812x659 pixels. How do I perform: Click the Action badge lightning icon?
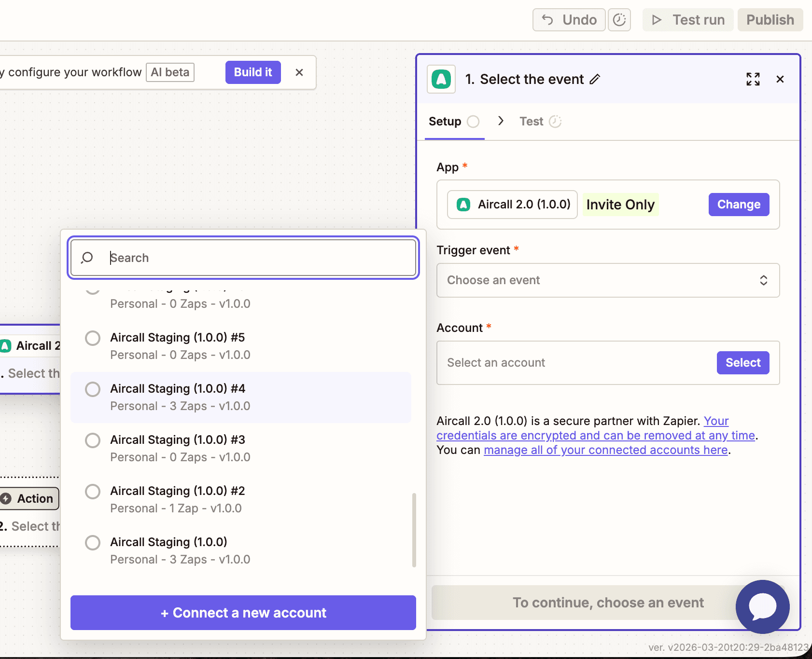pos(7,498)
